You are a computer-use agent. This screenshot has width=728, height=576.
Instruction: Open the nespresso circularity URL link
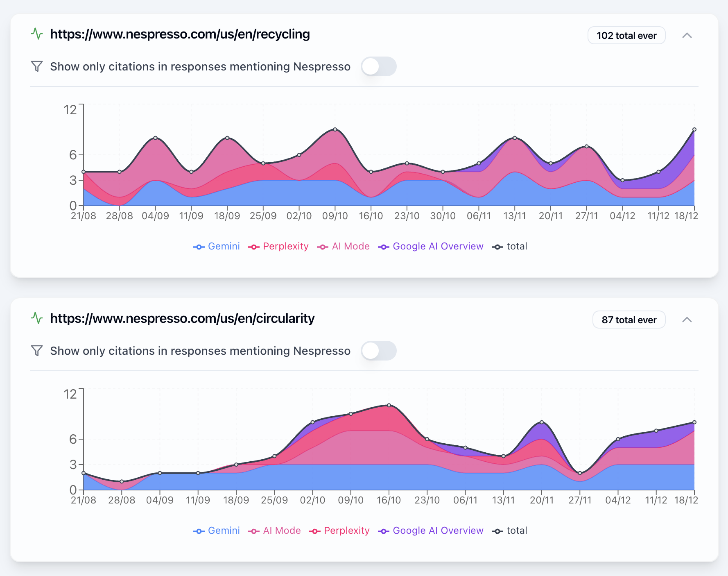(x=182, y=319)
